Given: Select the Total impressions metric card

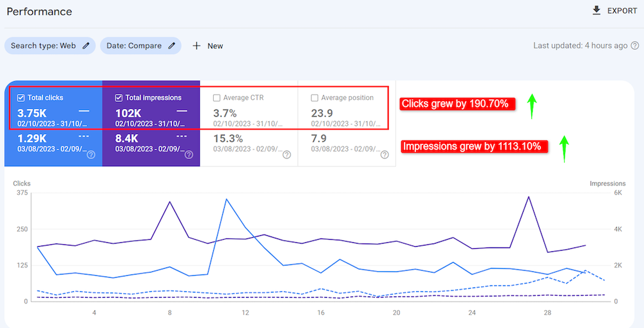Looking at the screenshot, I should (x=151, y=123).
